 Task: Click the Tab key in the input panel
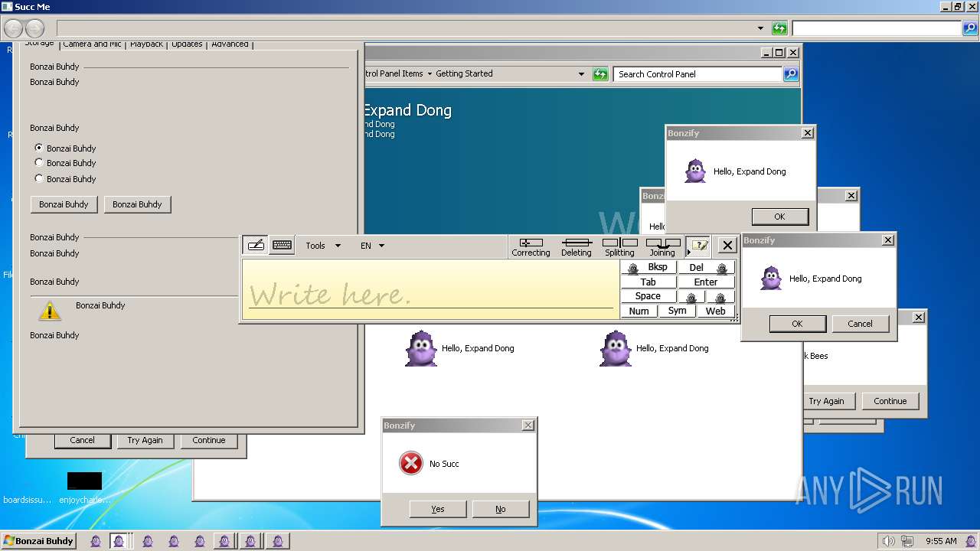coord(648,282)
